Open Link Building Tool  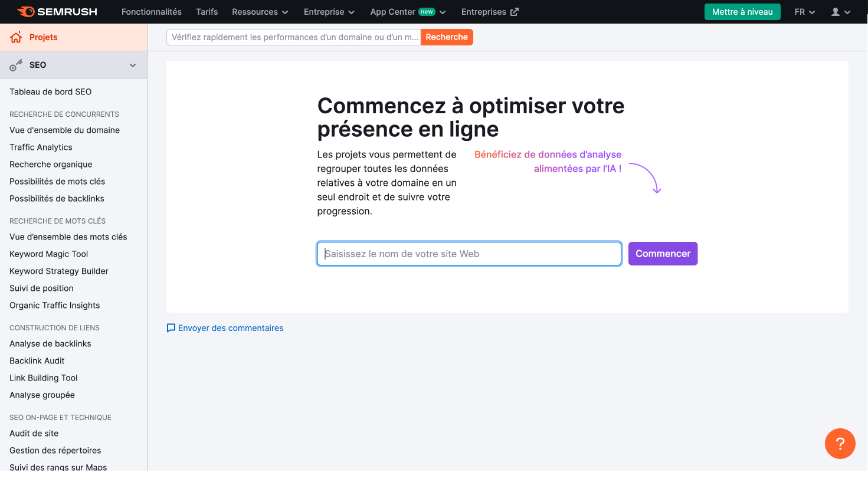click(x=44, y=378)
